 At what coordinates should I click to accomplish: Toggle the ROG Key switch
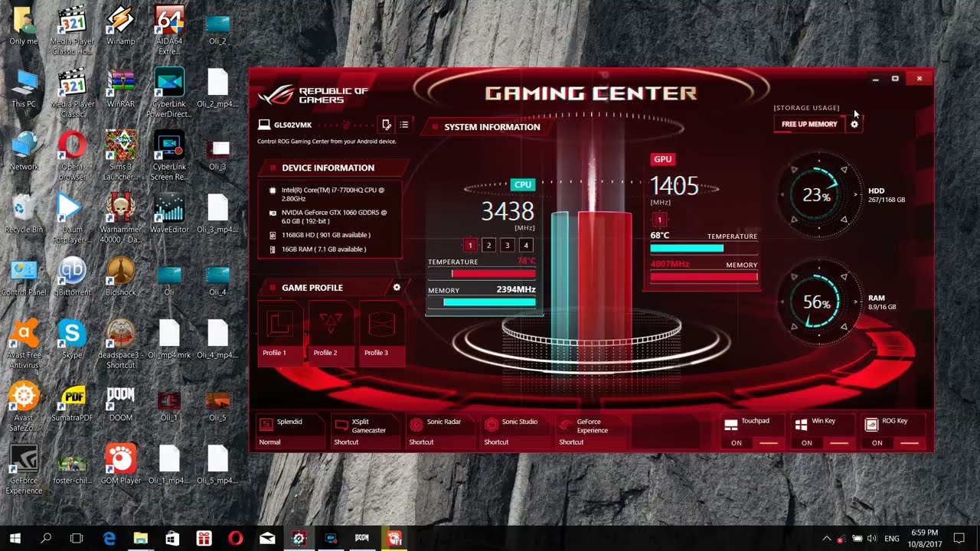(909, 442)
